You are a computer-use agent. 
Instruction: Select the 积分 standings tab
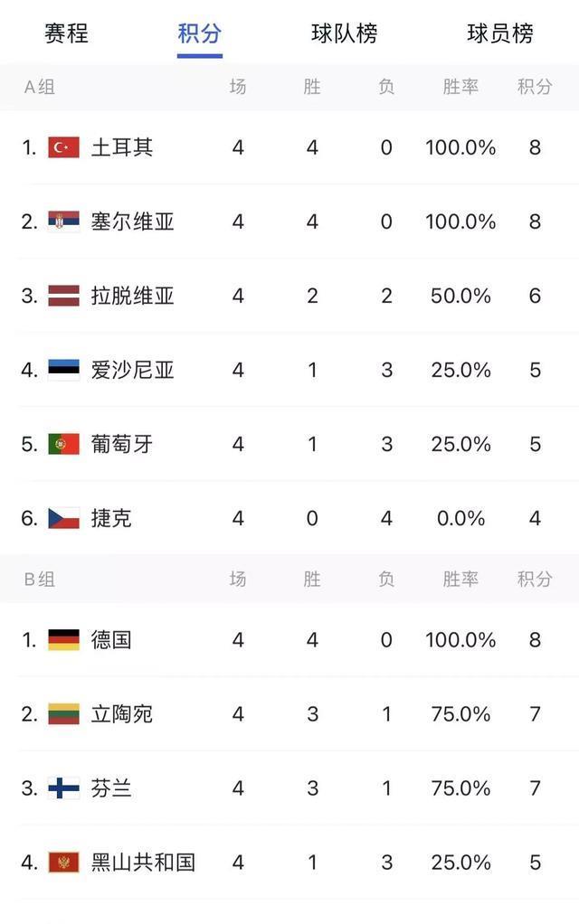tap(199, 33)
